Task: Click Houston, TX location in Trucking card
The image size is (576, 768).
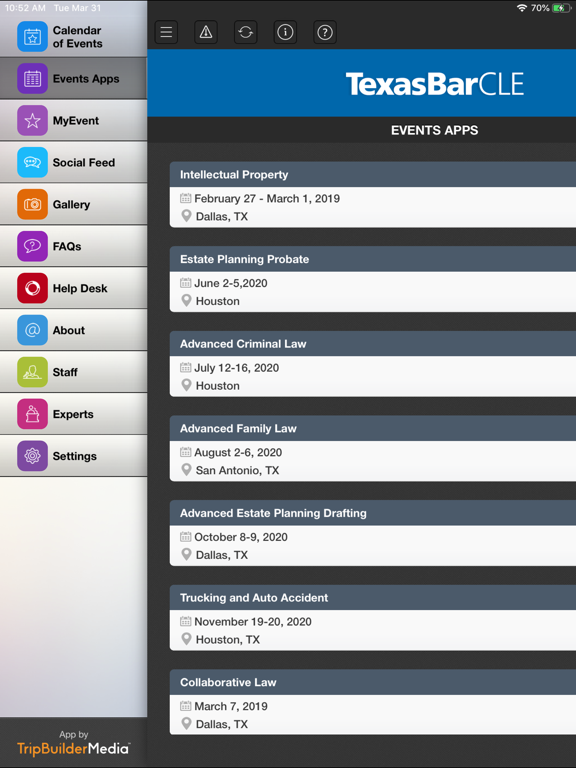Action: (x=228, y=640)
